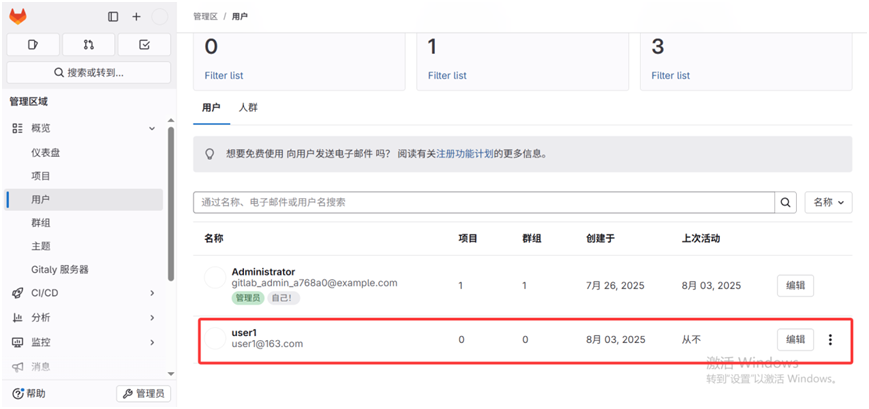Screen dimensions: 869x409
Task: Click 编辑 for user1
Action: (795, 340)
